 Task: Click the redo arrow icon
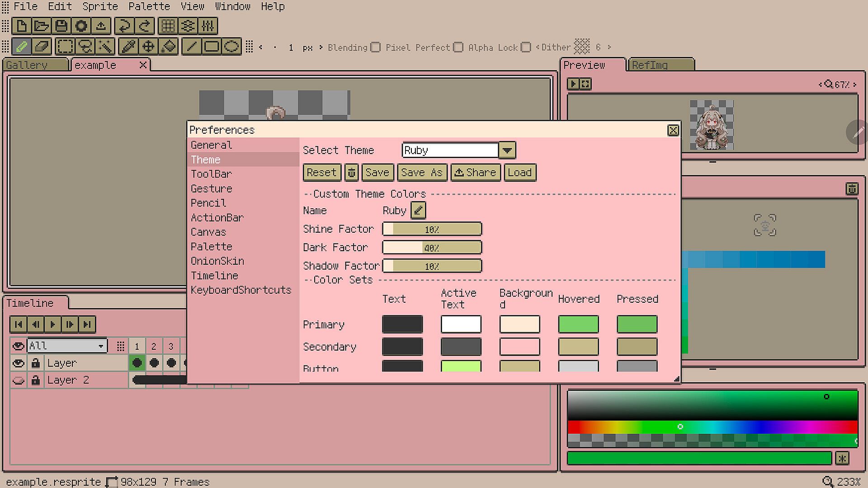145,26
